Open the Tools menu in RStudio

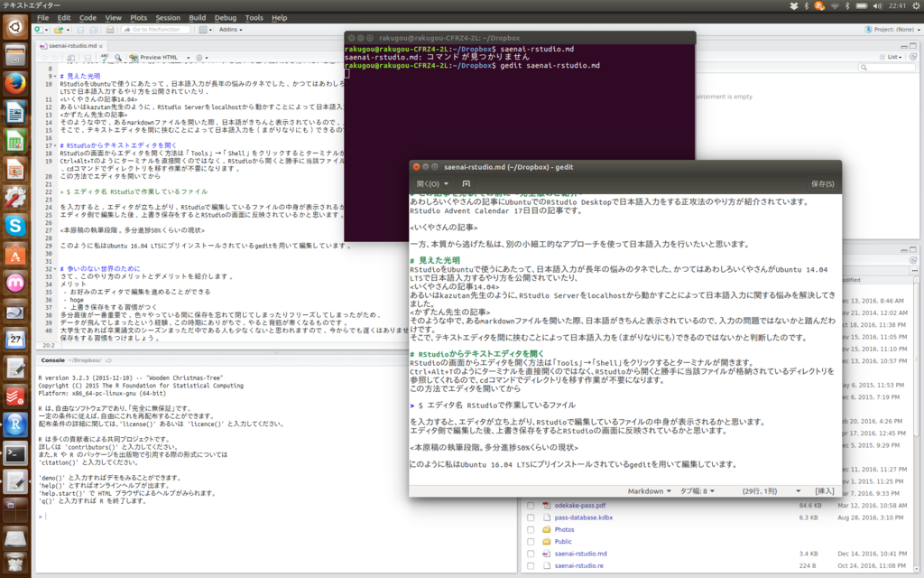tap(254, 18)
